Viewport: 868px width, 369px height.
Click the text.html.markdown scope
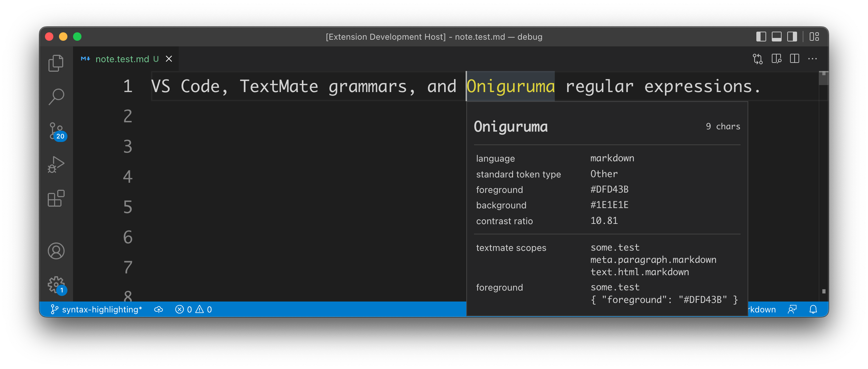[x=639, y=272]
